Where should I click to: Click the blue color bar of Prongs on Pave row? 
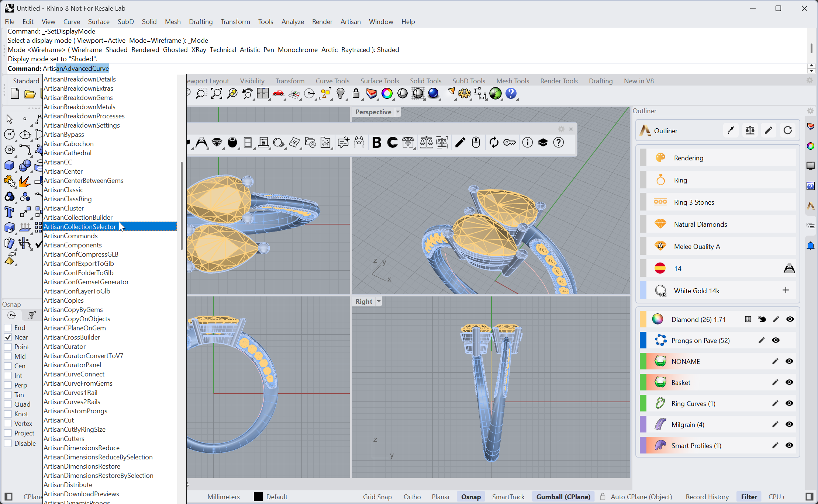coord(643,340)
